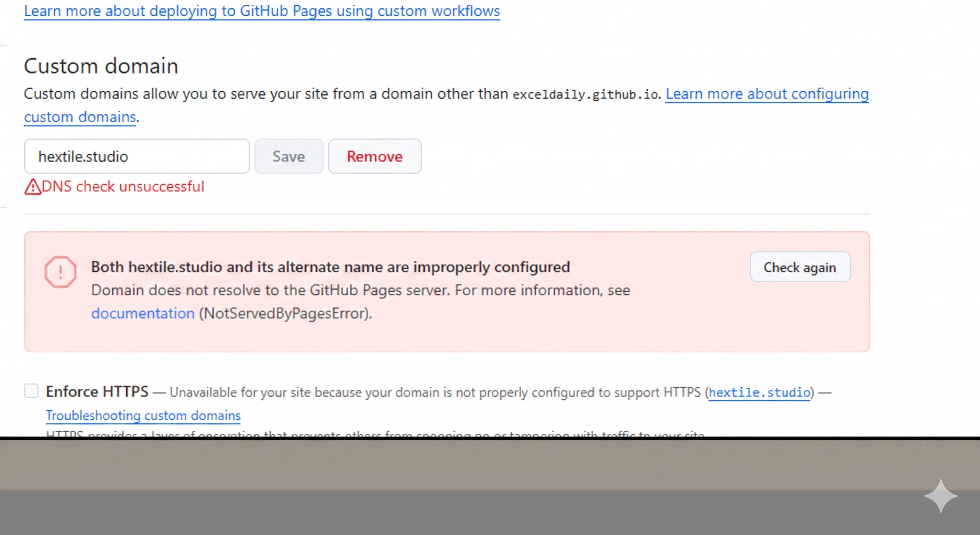Click the octagon alert icon in error banner
The height and width of the screenshot is (535, 980).
(61, 272)
